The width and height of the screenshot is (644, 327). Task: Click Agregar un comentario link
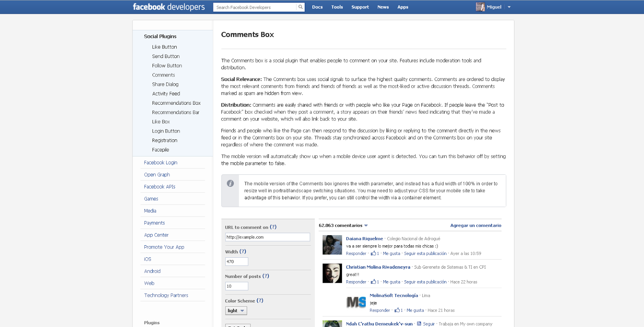(x=476, y=226)
